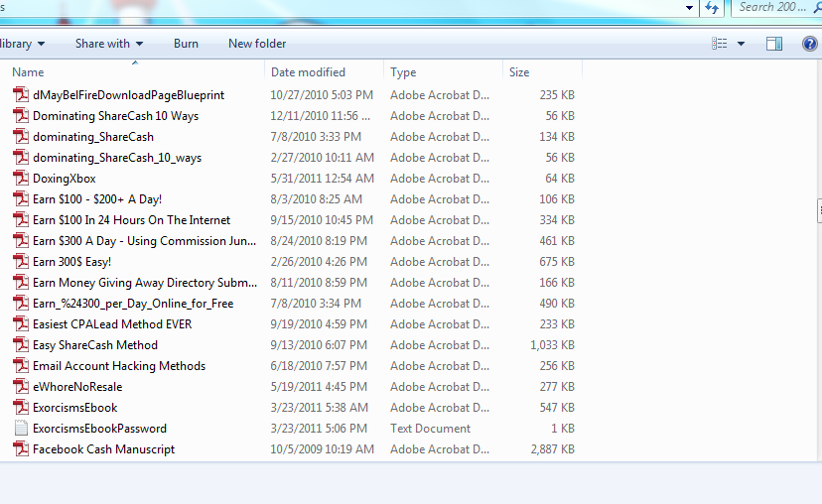The height and width of the screenshot is (504, 822).
Task: Click PDF icon of Email Account Hacking Methods
Action: pos(21,366)
